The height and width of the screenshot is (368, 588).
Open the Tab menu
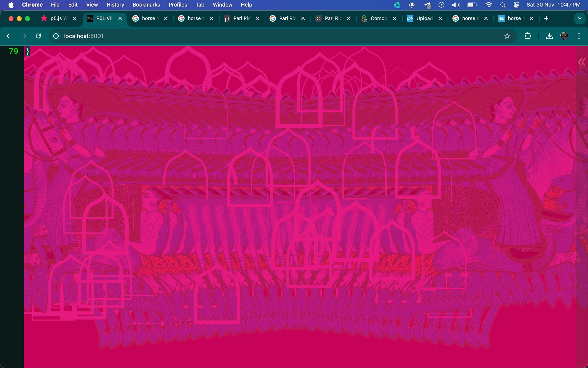pyautogui.click(x=200, y=5)
